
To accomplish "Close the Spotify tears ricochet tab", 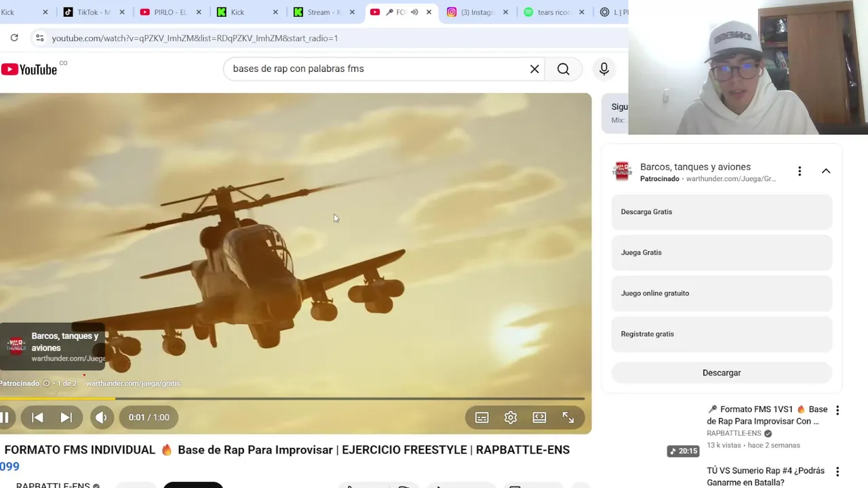I will click(x=581, y=12).
